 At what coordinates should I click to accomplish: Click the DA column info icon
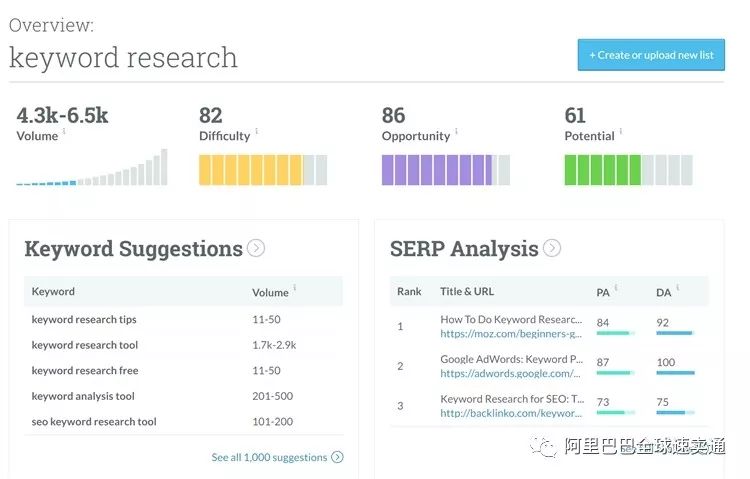[x=677, y=288]
